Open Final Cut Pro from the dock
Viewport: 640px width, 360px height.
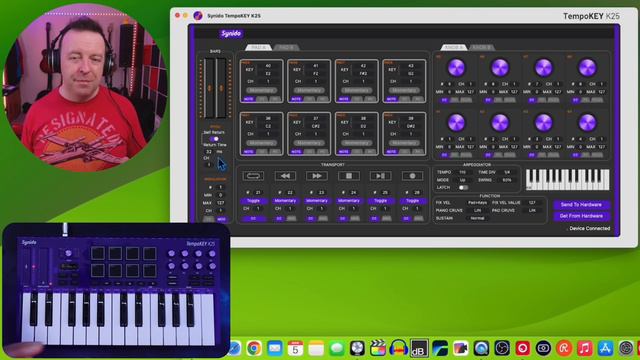[378, 348]
